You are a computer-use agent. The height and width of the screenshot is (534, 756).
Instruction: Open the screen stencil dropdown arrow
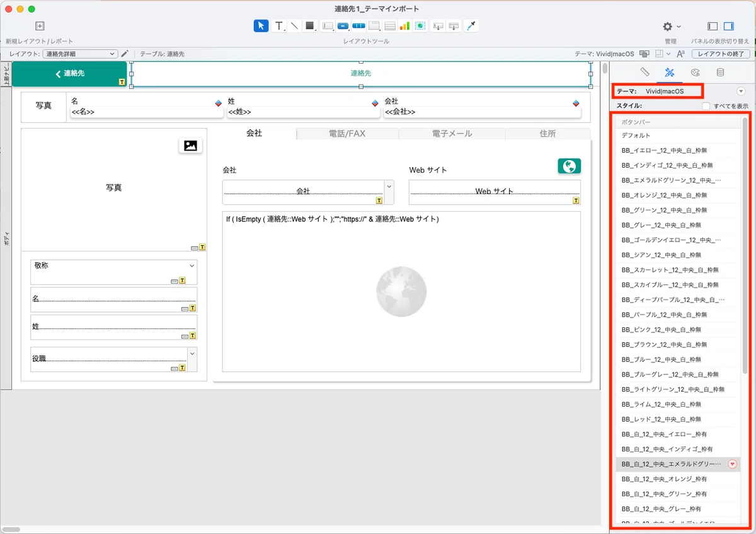669,54
